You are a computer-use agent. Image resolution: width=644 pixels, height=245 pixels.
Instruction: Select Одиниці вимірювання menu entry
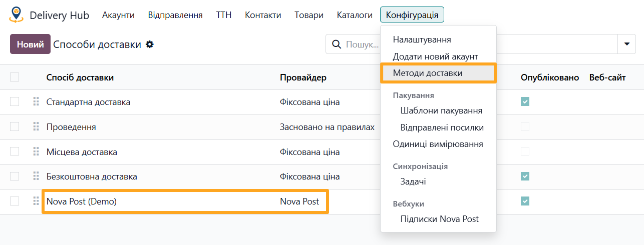tap(438, 144)
